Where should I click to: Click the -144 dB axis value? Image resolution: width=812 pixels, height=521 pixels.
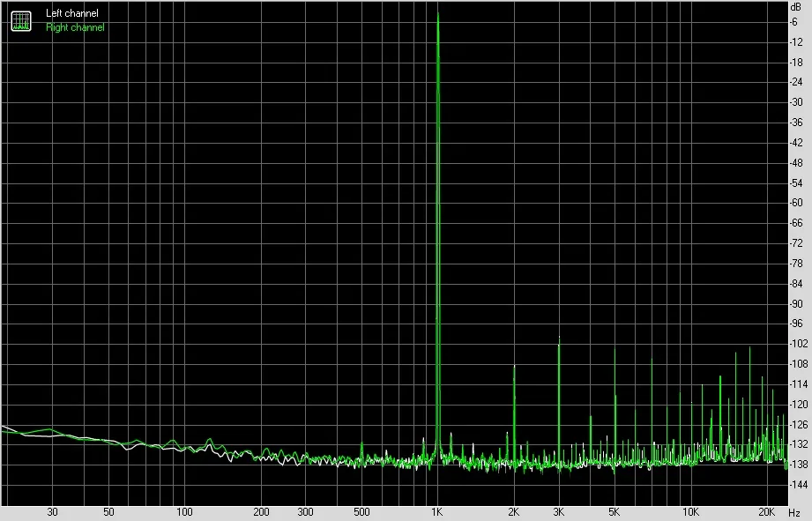798,484
